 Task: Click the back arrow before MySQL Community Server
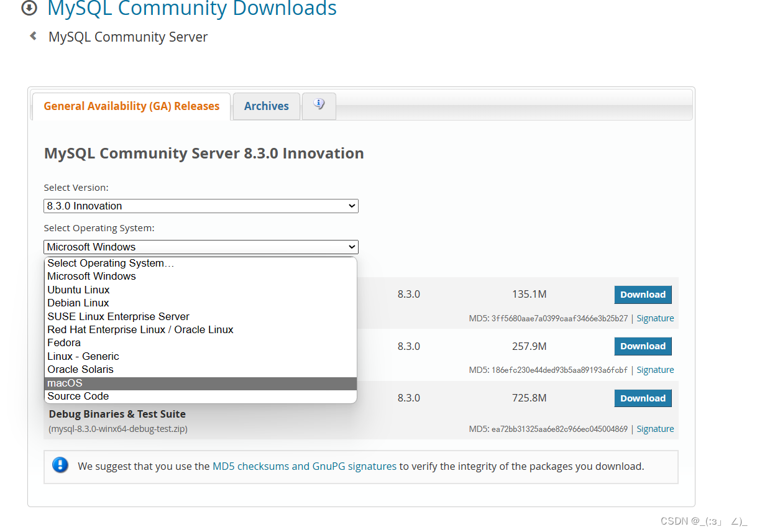pos(34,37)
